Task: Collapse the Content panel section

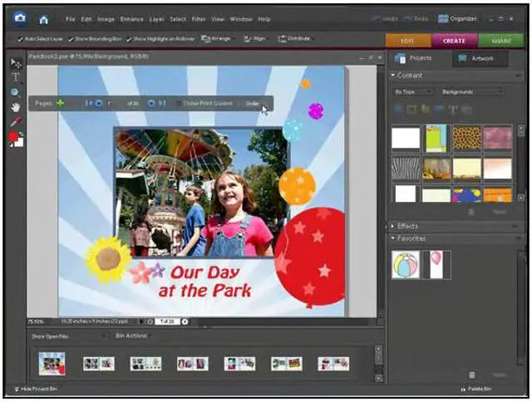Action: [393, 75]
